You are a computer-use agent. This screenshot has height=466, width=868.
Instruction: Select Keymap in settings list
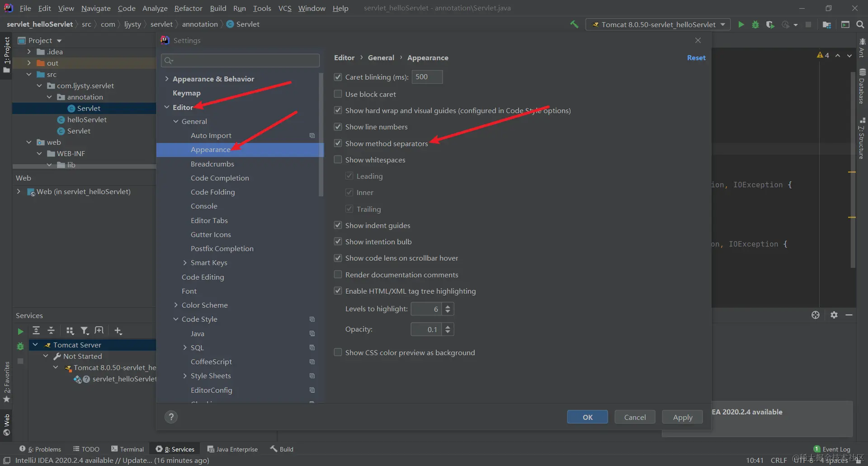pyautogui.click(x=186, y=93)
